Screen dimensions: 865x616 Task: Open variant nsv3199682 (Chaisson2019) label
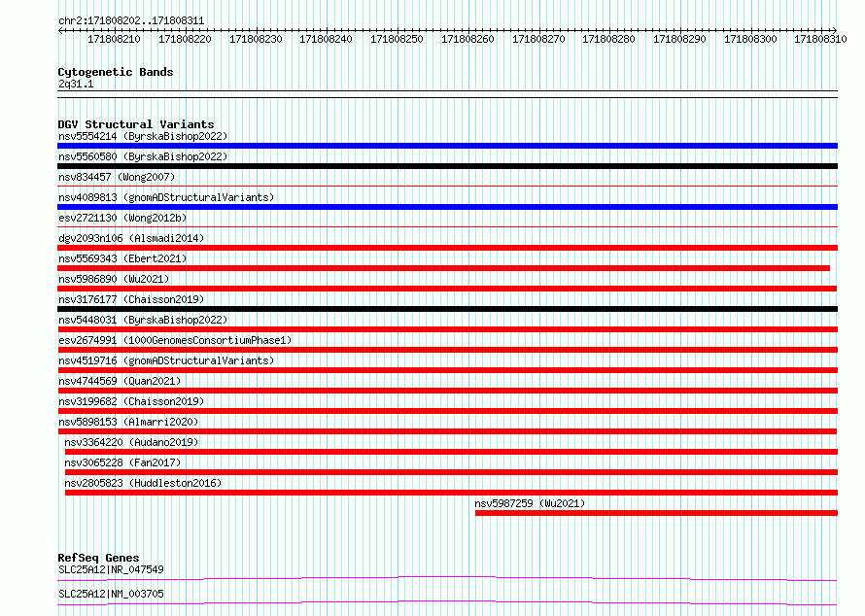pos(131,401)
